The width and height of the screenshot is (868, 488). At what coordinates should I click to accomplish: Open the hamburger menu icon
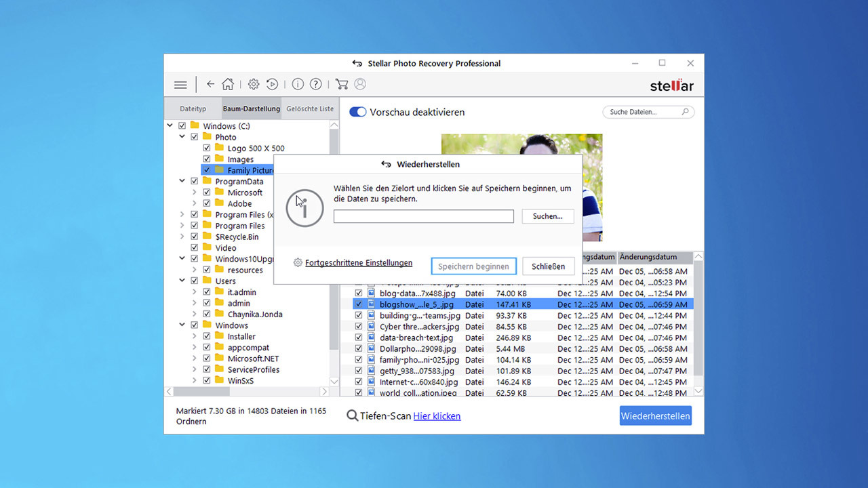pyautogui.click(x=180, y=85)
